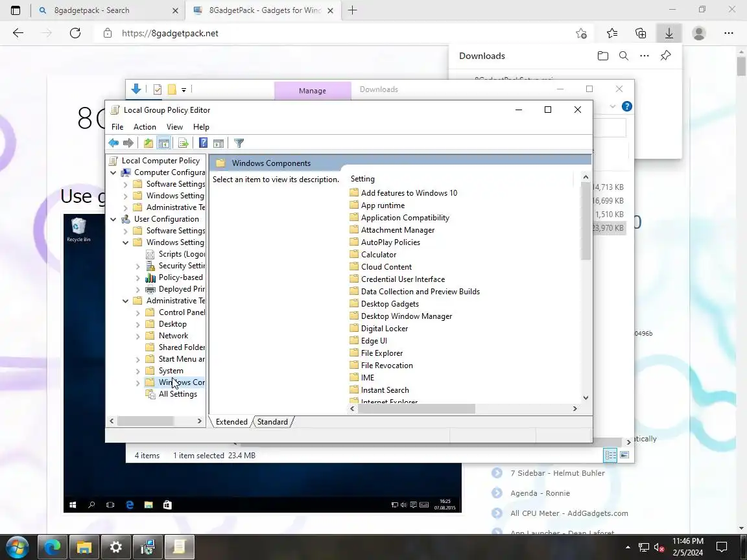
Task: Expand the Security Settings node
Action: [x=137, y=266]
